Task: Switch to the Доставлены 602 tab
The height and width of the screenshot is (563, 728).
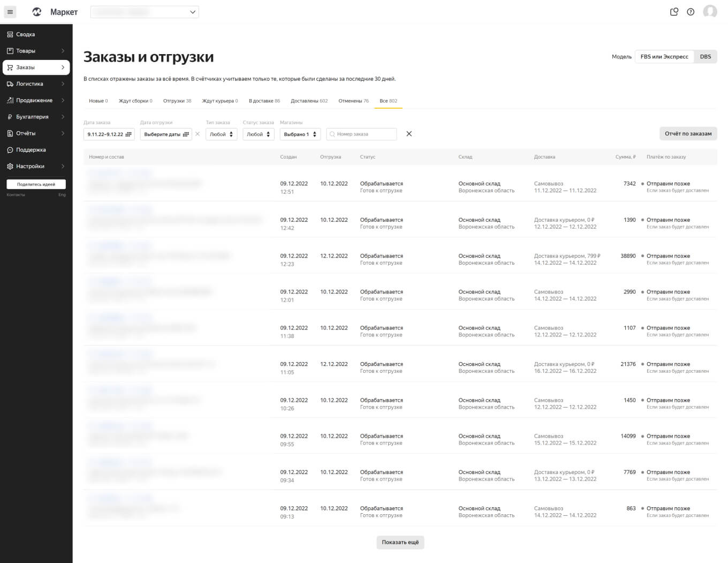Action: pos(309,101)
